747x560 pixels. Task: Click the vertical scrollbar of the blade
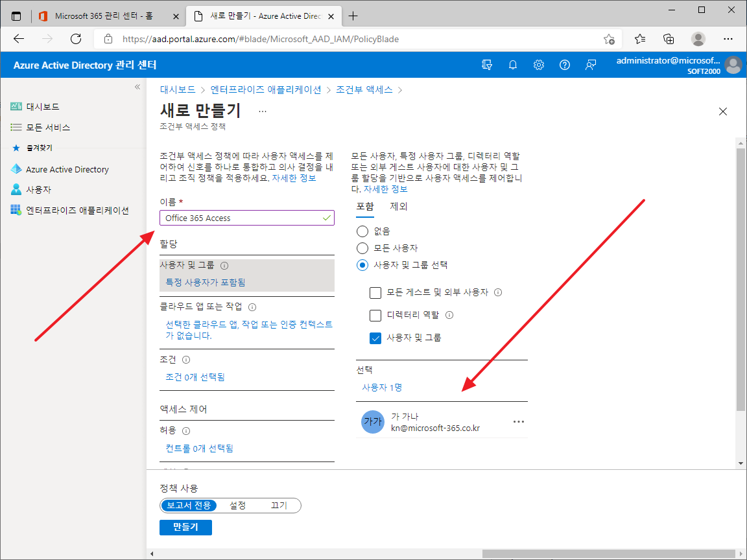[x=741, y=279]
